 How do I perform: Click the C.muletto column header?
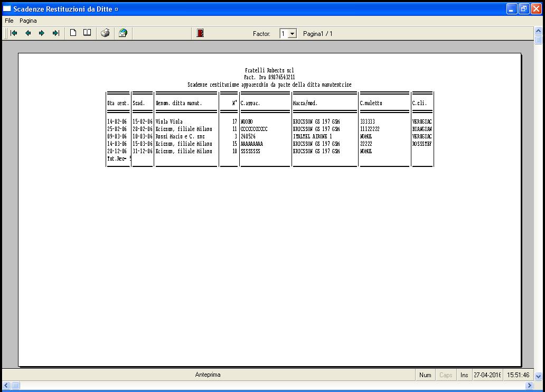click(371, 104)
